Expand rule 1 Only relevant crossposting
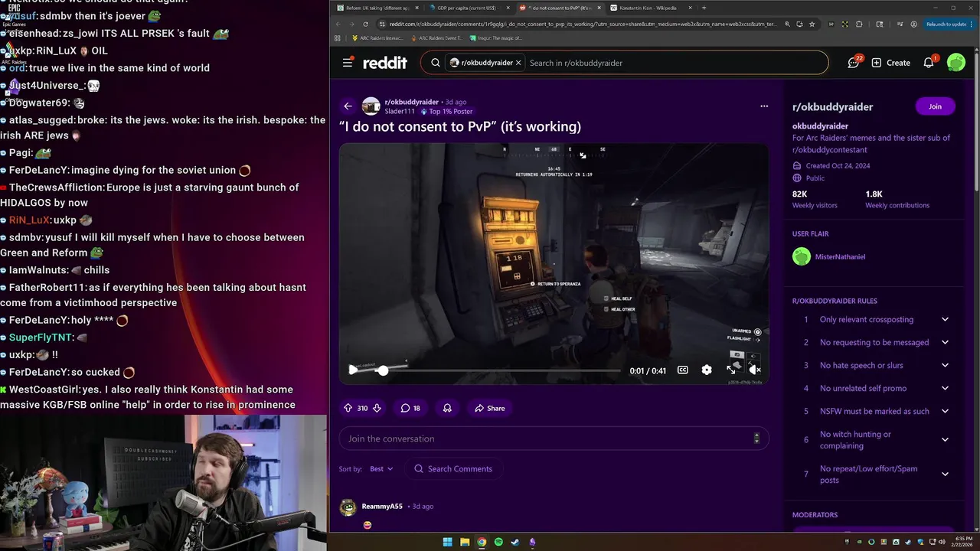Image resolution: width=980 pixels, height=551 pixels. (x=945, y=319)
